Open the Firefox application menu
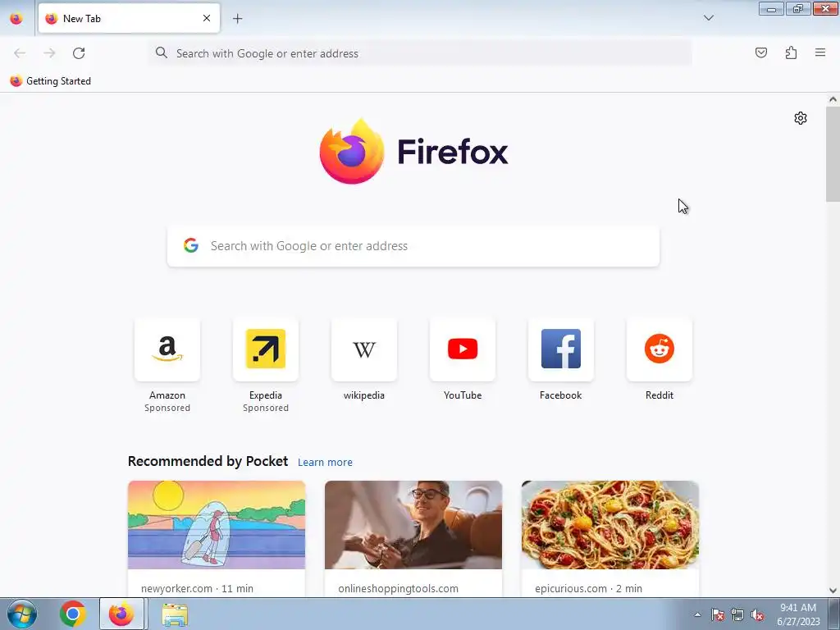 pos(820,52)
